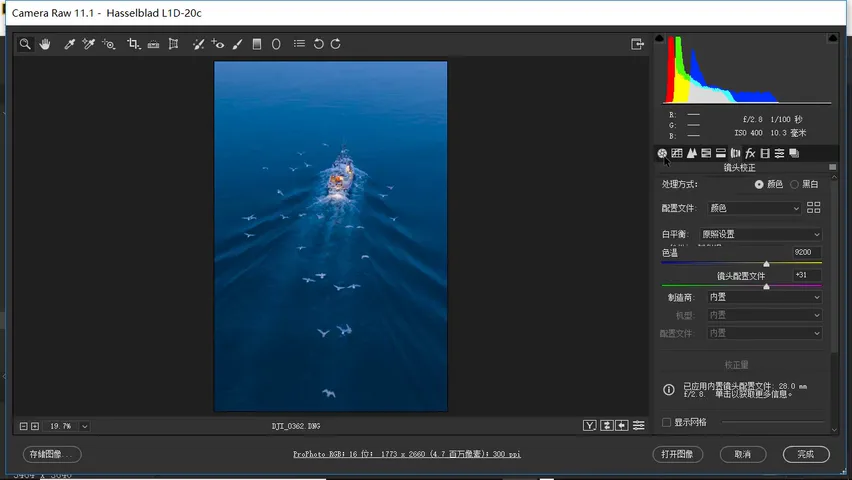Open the Detail panel tab
This screenshot has width=852, height=480.
692,153
